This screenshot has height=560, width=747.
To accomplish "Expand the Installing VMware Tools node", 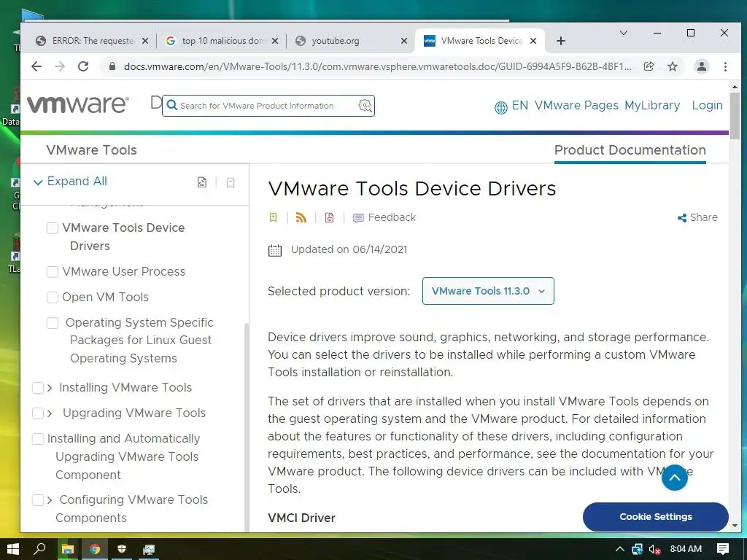I will 50,388.
